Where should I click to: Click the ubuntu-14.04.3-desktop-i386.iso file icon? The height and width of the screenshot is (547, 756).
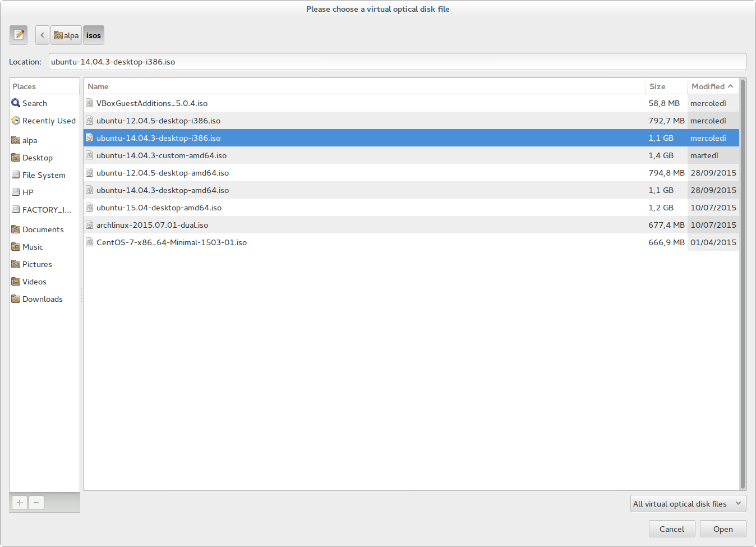click(x=90, y=138)
